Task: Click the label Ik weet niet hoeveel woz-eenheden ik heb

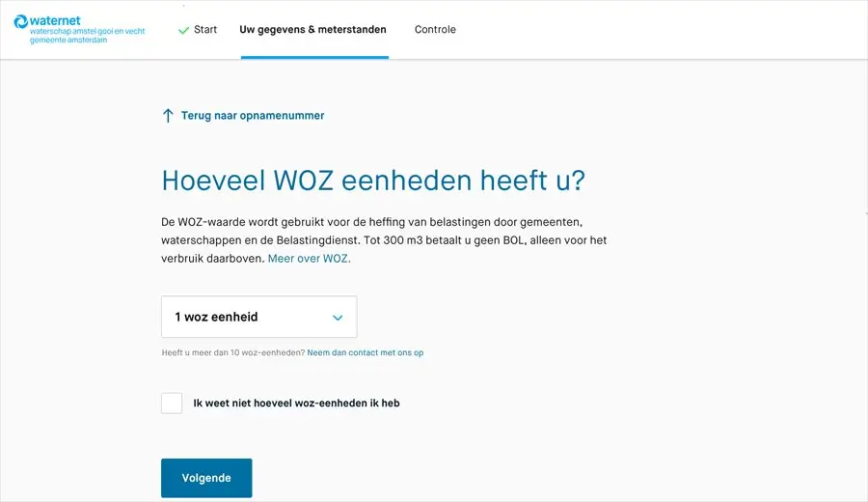Action: click(296, 403)
